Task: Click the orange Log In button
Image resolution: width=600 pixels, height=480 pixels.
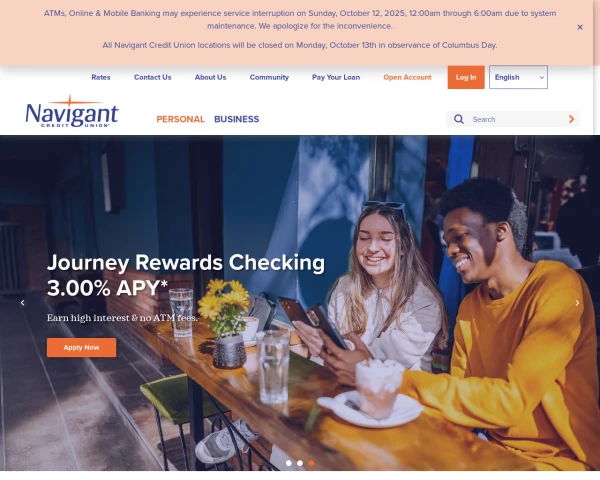Action: pos(466,77)
